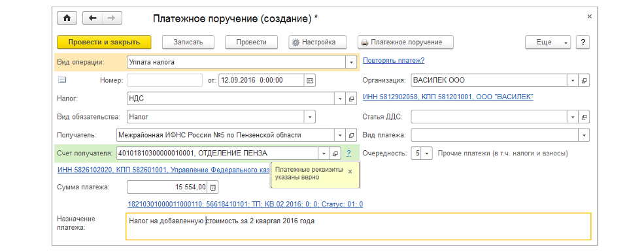Click the Записать button
The width and height of the screenshot is (644, 252).
click(188, 42)
